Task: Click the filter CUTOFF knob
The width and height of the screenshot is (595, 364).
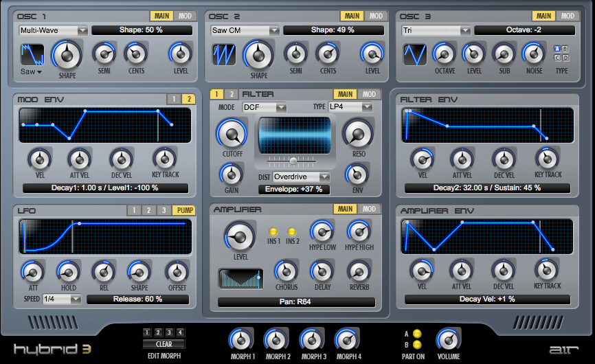Action: point(232,133)
